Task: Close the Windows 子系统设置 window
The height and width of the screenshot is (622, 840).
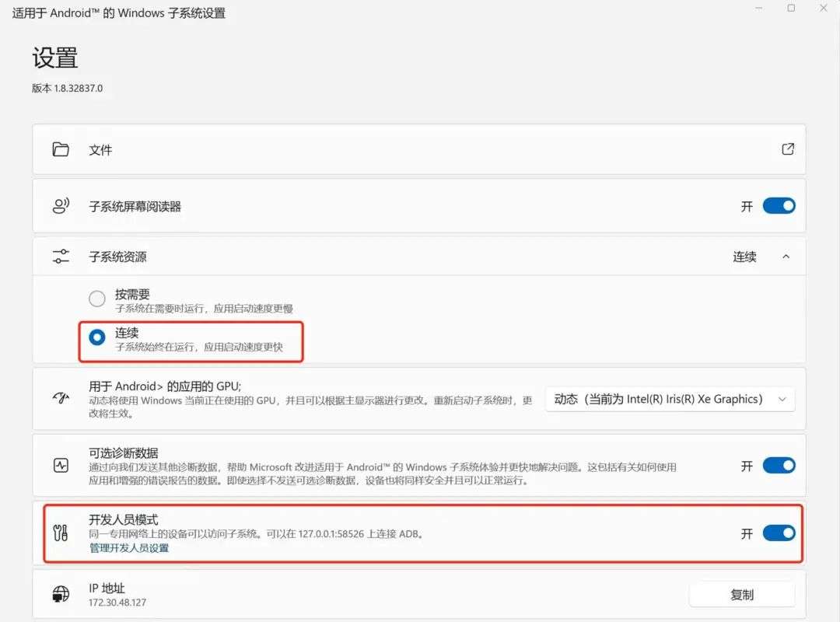Action: tap(824, 8)
